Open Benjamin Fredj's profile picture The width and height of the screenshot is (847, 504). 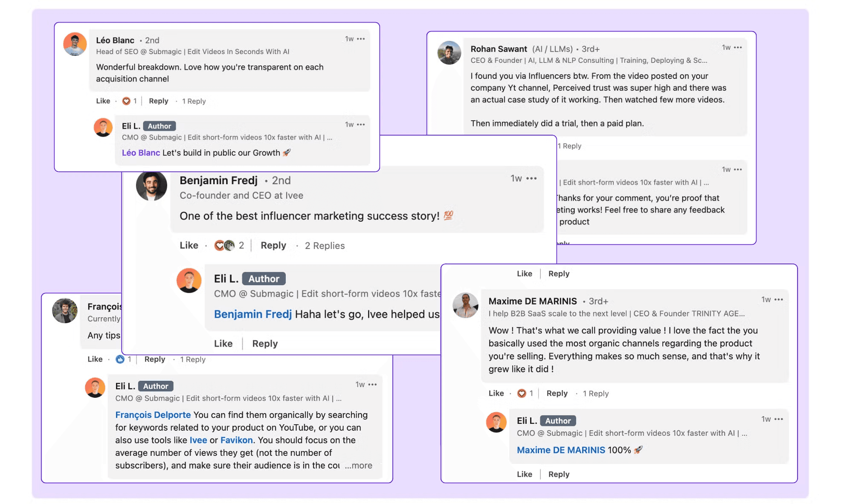click(x=151, y=186)
